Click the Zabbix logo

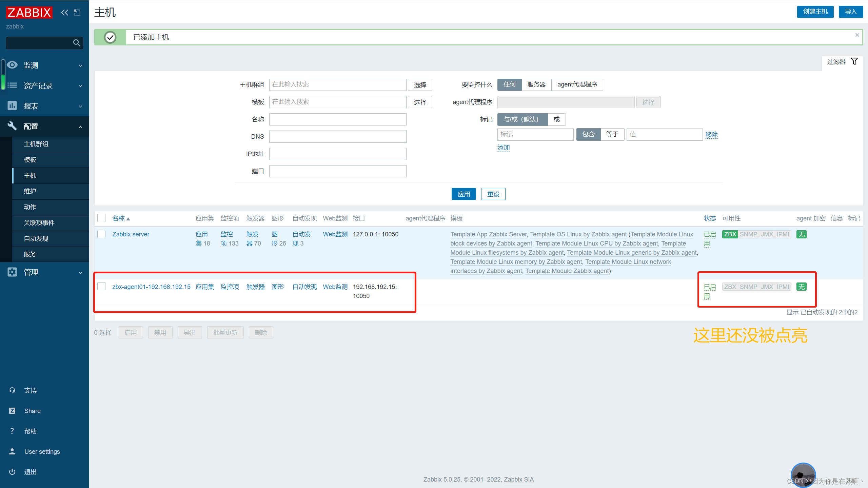29,13
